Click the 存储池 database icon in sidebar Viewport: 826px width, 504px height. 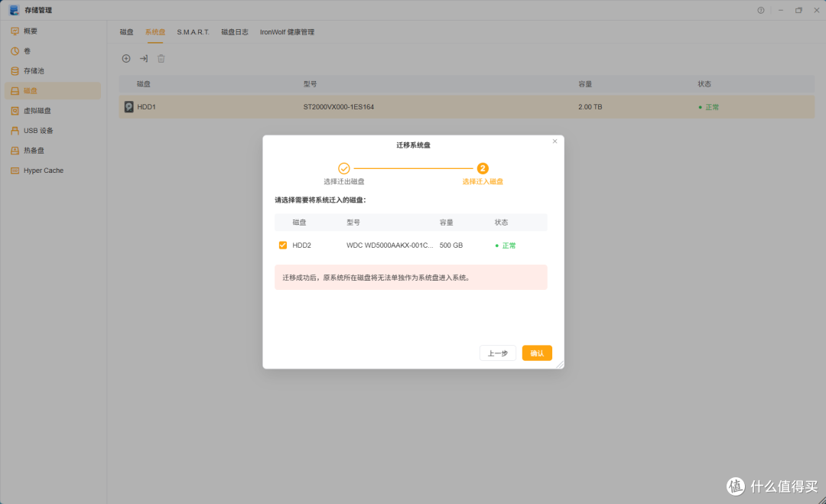[x=15, y=71]
